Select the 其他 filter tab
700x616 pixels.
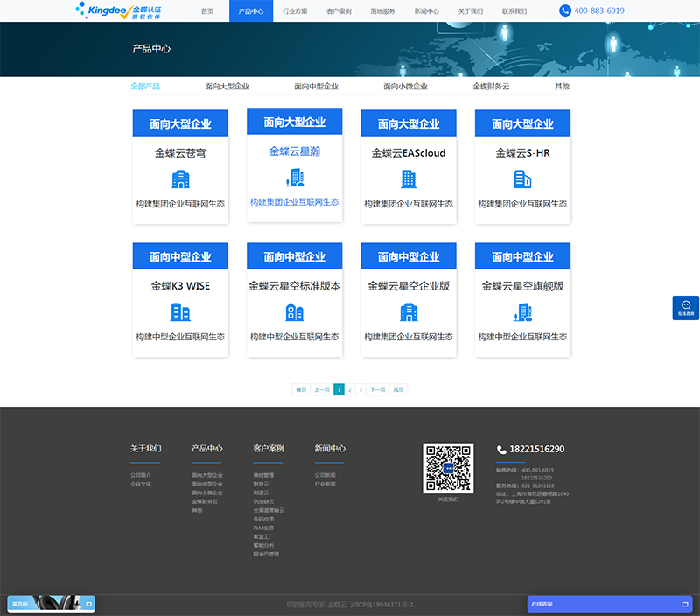click(562, 86)
